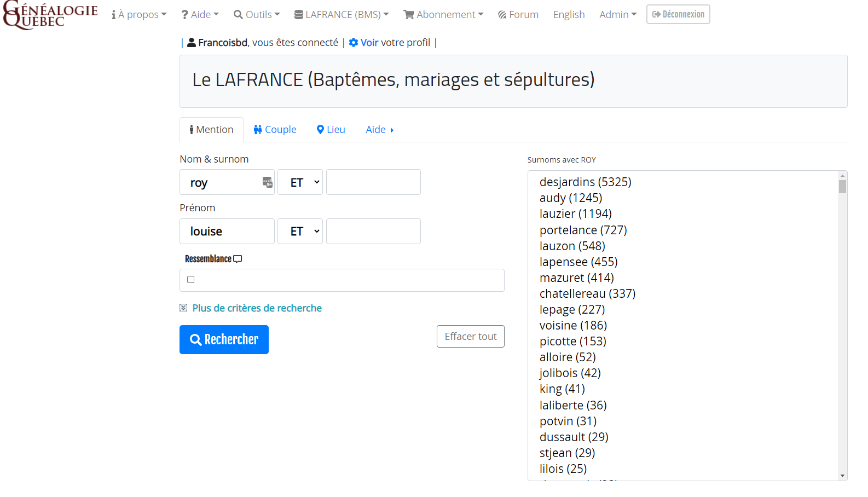
Task: Click the second Prénom input field
Action: (x=373, y=232)
